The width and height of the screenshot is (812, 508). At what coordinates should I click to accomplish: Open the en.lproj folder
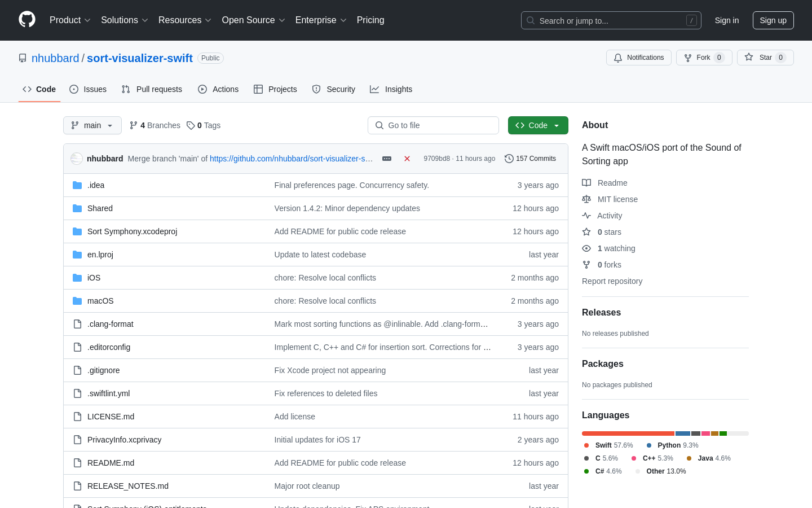click(x=100, y=255)
